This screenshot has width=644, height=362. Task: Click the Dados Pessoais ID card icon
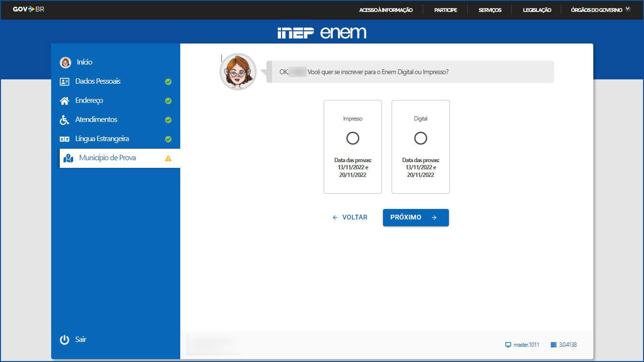65,82
